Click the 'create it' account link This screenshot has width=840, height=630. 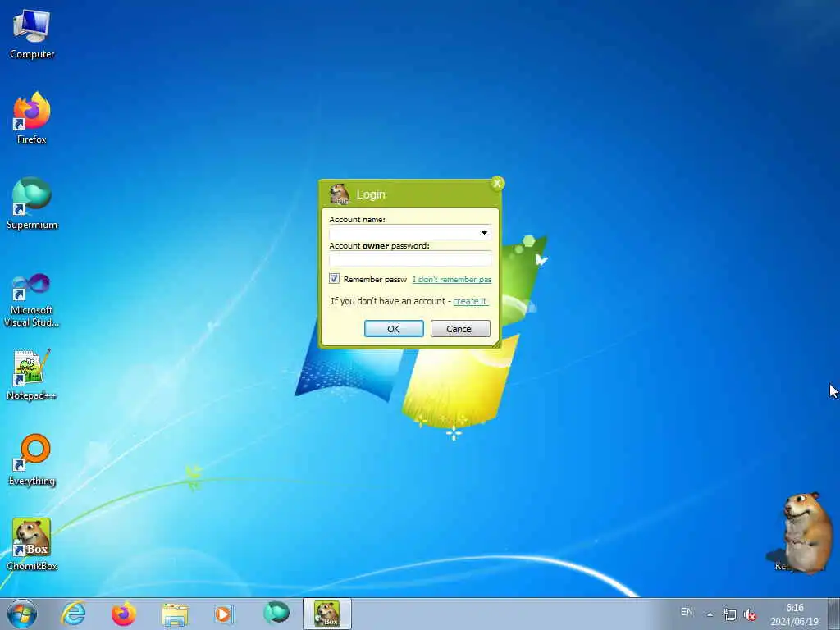click(x=470, y=301)
